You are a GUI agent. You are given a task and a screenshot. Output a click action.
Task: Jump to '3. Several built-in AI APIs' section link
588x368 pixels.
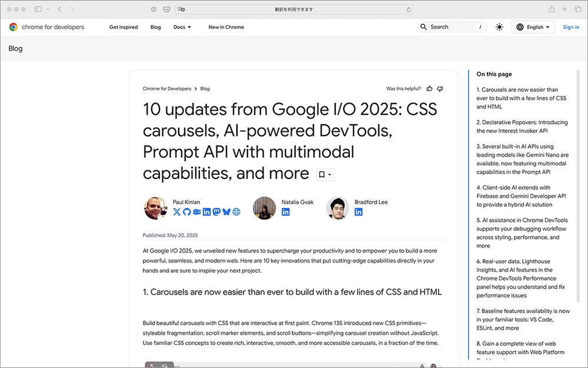click(x=522, y=159)
